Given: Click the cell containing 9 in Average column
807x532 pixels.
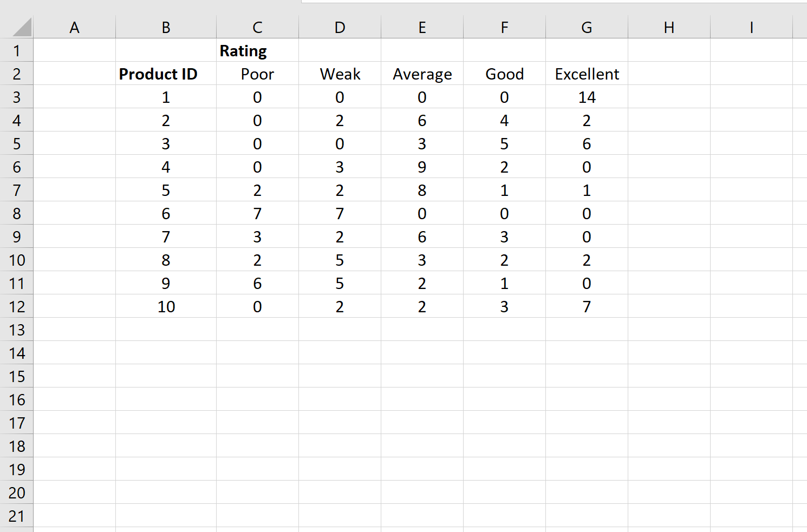Looking at the screenshot, I should (x=422, y=167).
